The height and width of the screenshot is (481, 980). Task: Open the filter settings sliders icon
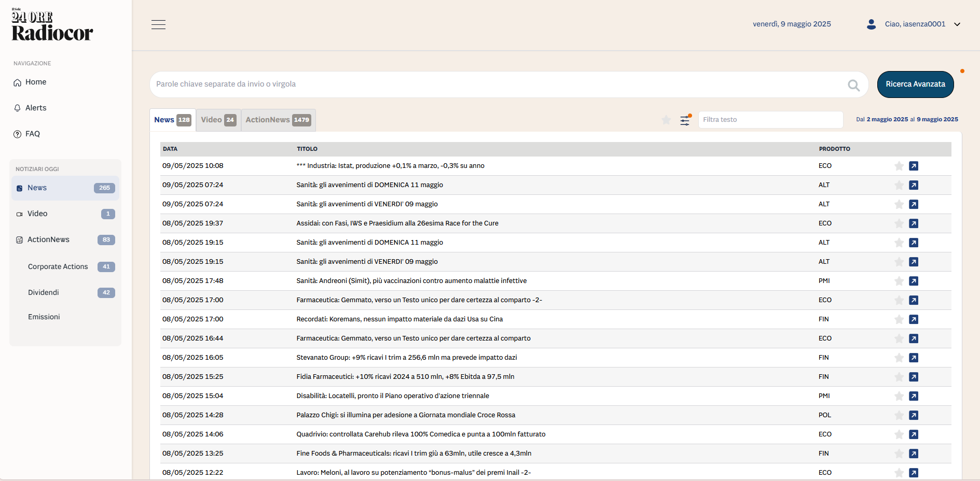click(685, 120)
